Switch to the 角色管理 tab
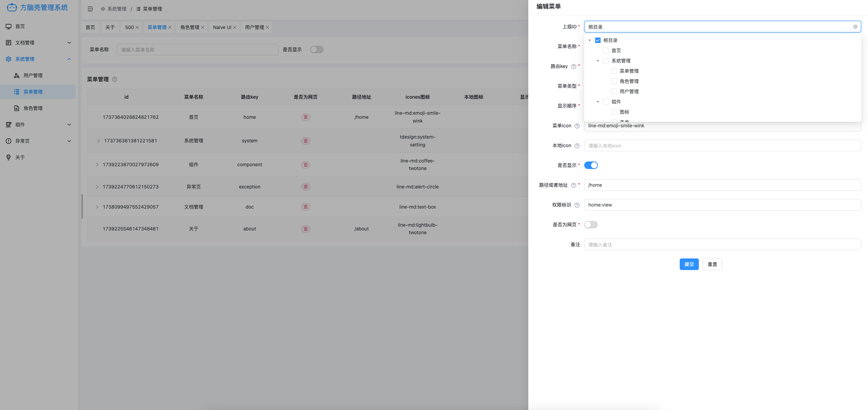The image size is (868, 410). tap(190, 27)
